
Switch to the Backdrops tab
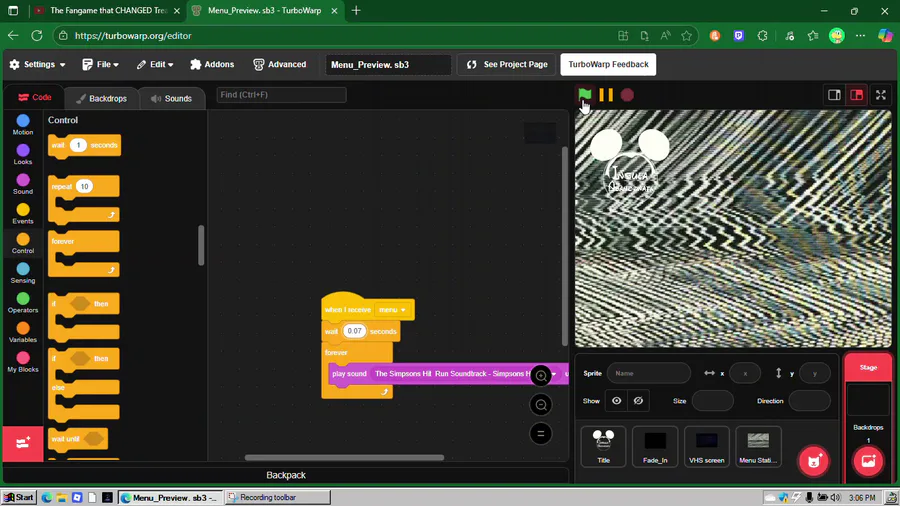point(102,98)
